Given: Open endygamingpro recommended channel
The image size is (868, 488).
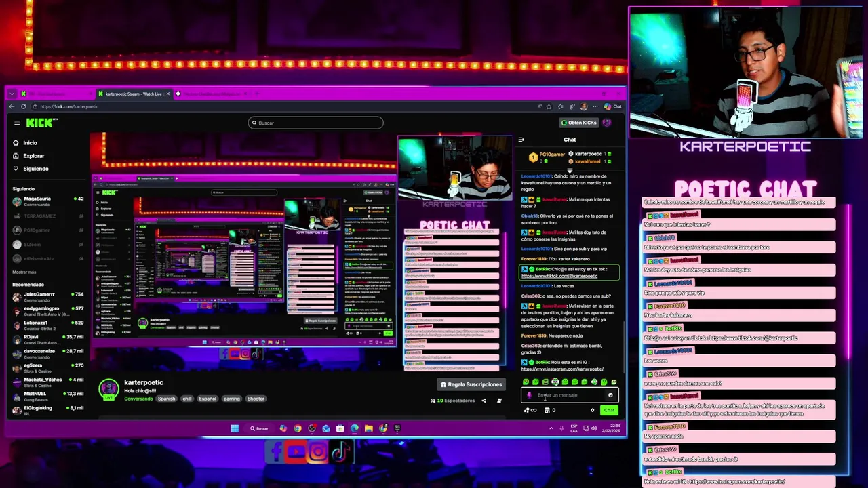Looking at the screenshot, I should tap(47, 311).
